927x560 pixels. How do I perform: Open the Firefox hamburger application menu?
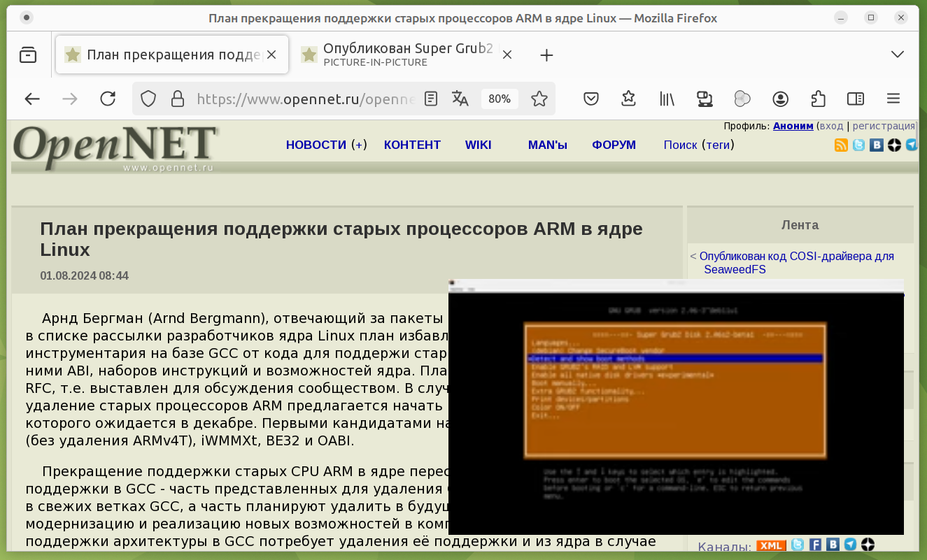pyautogui.click(x=893, y=99)
